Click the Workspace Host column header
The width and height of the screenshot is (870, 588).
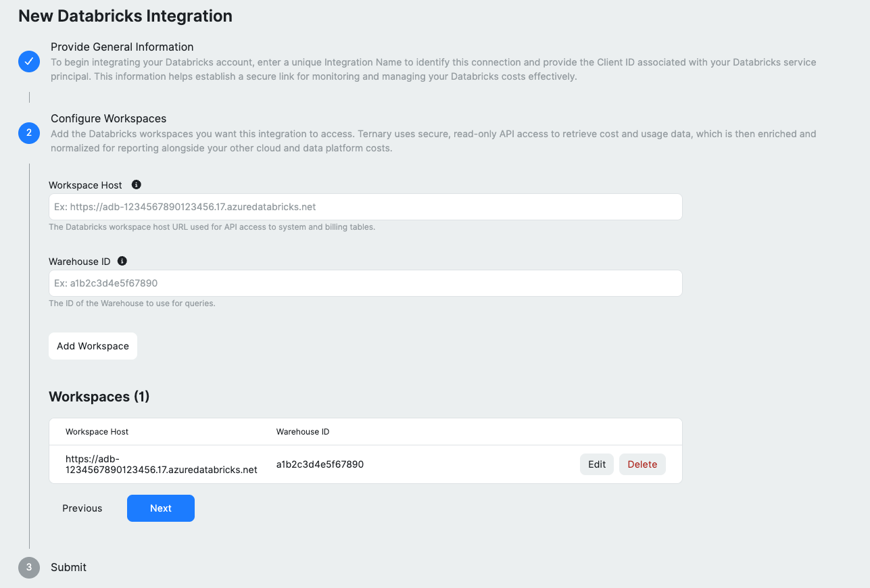[97, 431]
